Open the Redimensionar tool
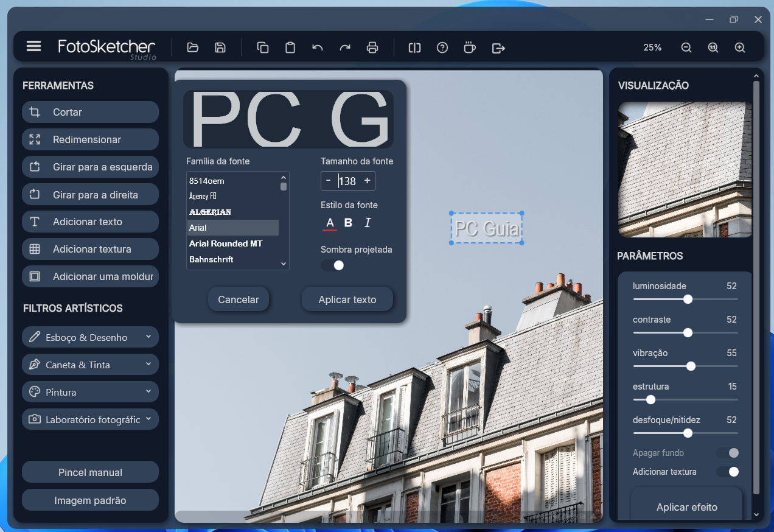This screenshot has height=532, width=774. [90, 139]
